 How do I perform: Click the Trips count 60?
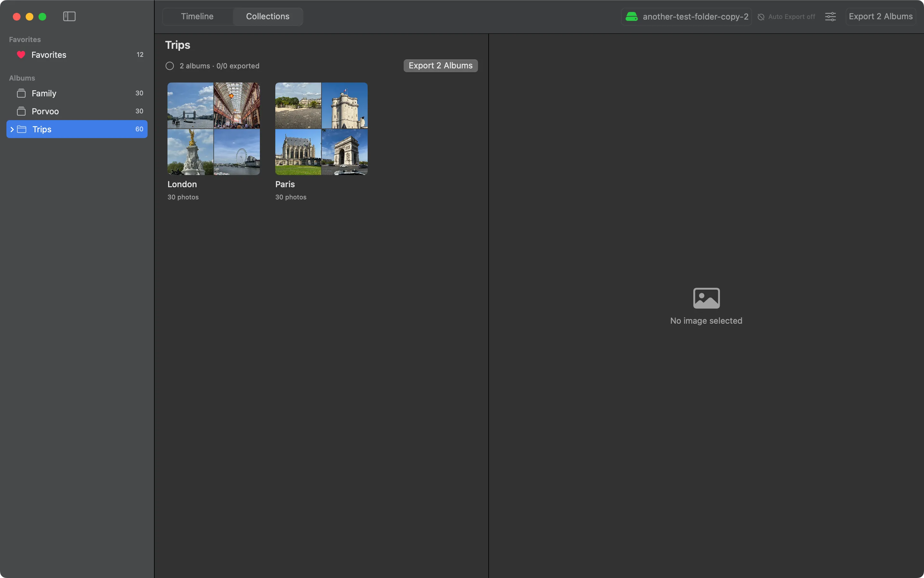pyautogui.click(x=139, y=129)
